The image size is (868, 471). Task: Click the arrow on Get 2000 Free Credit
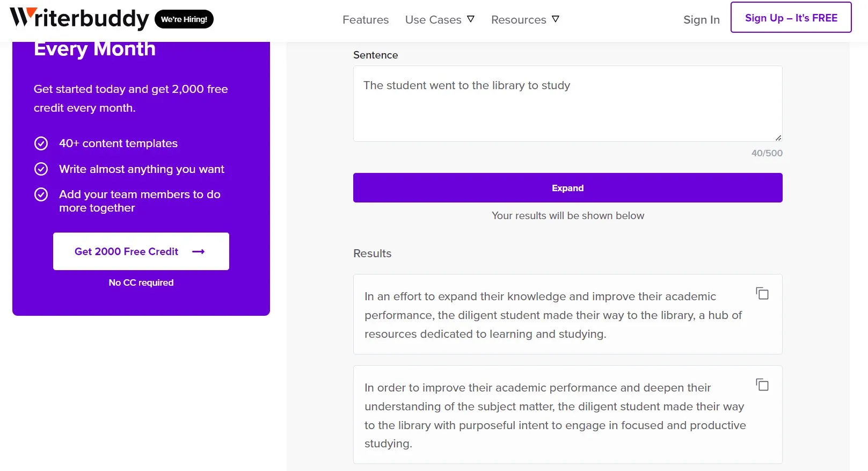pyautogui.click(x=199, y=252)
